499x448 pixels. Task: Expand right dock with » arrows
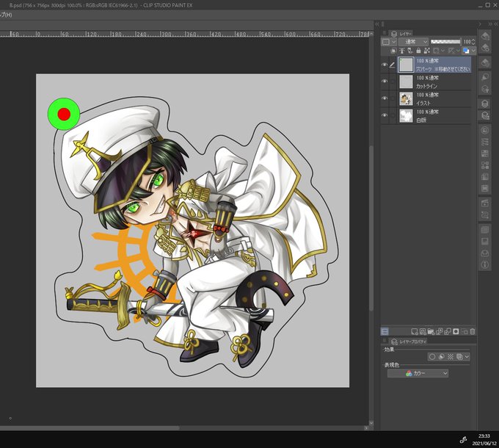(490, 24)
